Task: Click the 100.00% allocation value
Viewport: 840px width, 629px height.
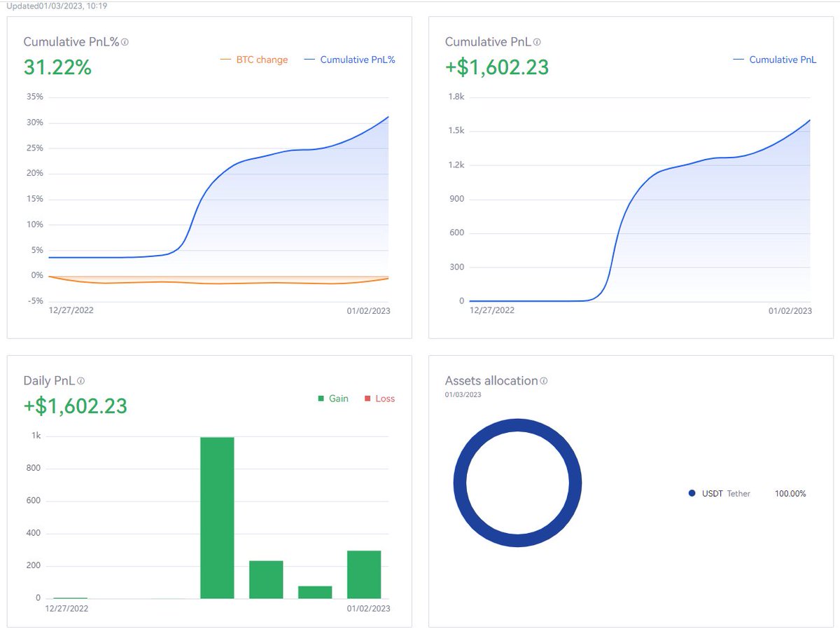Action: coord(790,494)
